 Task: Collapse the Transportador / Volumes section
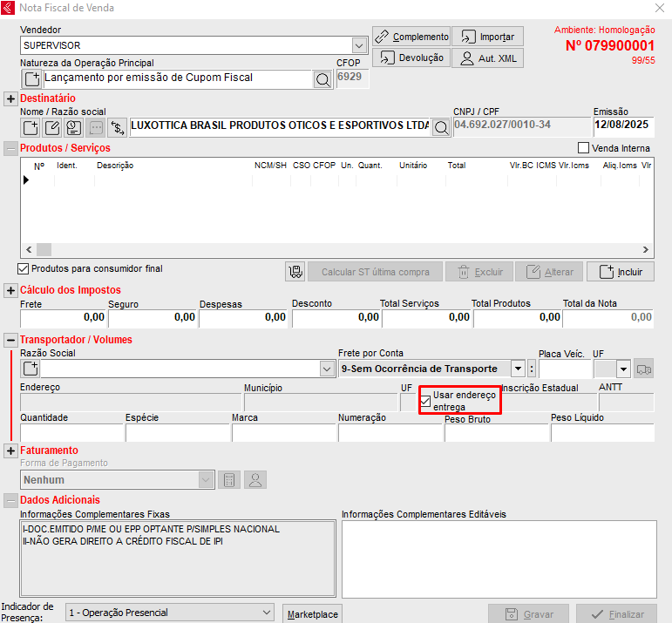pos(10,340)
